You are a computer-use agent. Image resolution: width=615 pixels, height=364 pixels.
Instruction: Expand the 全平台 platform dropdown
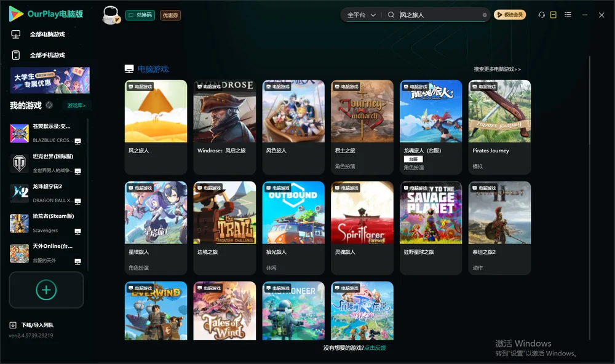tap(361, 15)
